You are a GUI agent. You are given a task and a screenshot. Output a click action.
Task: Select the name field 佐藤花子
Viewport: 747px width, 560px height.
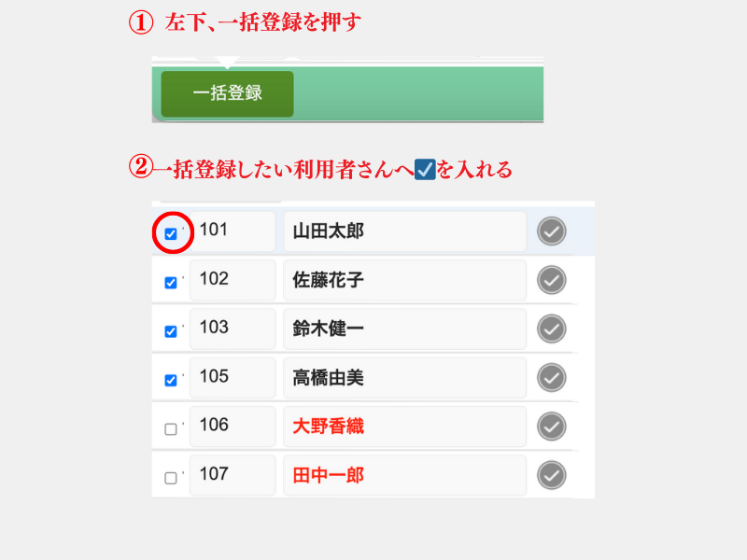(x=404, y=279)
